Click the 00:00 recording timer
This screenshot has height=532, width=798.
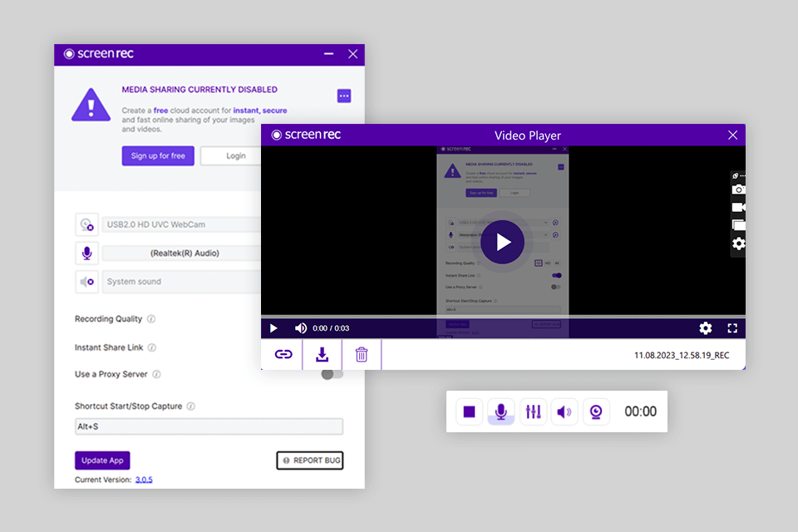[640, 411]
